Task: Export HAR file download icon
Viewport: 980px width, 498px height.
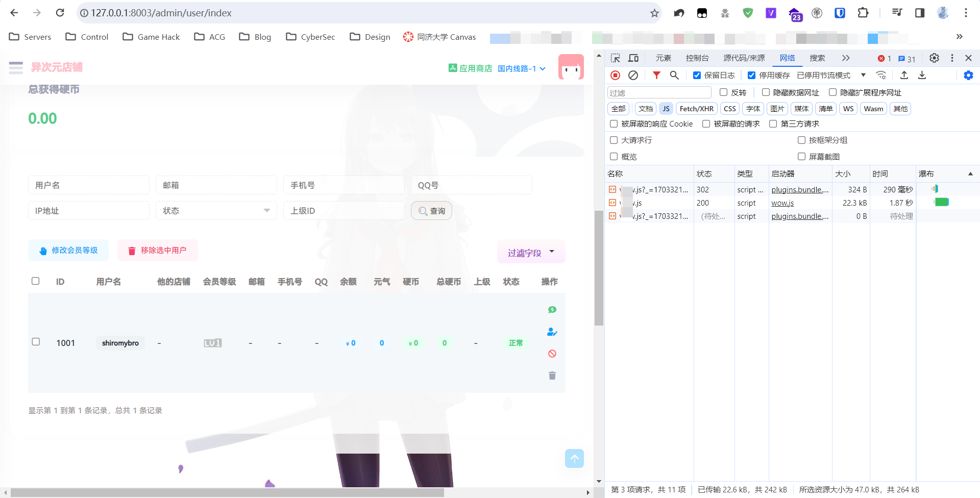Action: [x=922, y=75]
